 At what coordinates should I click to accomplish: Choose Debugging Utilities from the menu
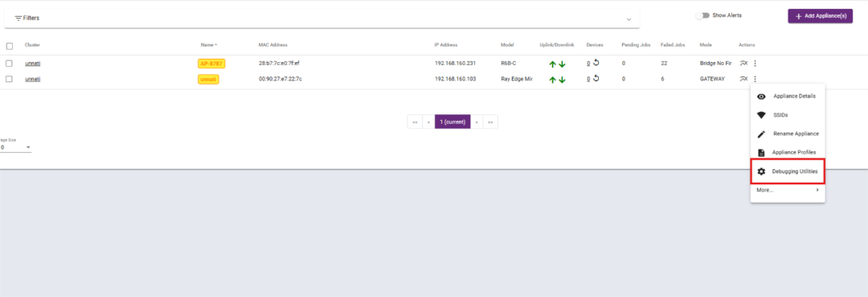[788, 171]
